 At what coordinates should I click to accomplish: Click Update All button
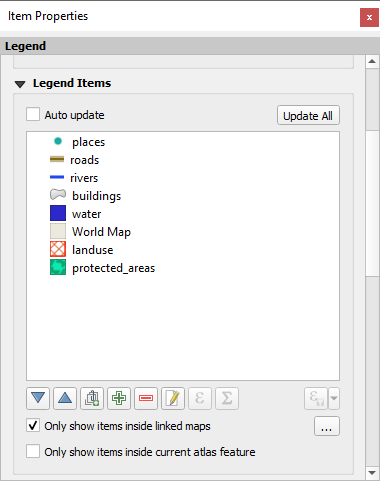[308, 115]
